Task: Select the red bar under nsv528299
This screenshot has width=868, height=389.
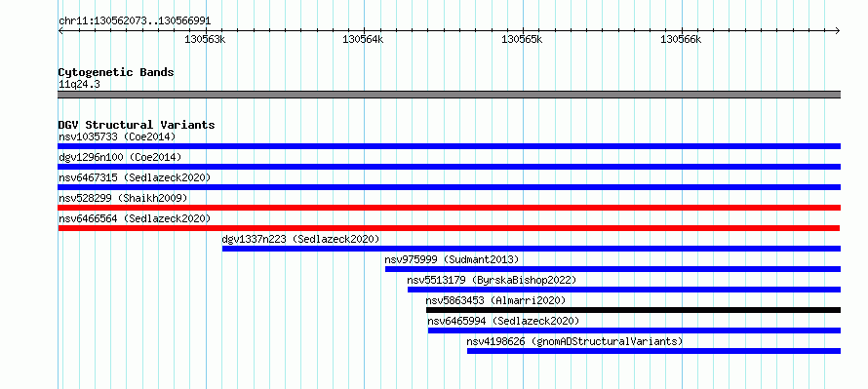Action: click(449, 208)
